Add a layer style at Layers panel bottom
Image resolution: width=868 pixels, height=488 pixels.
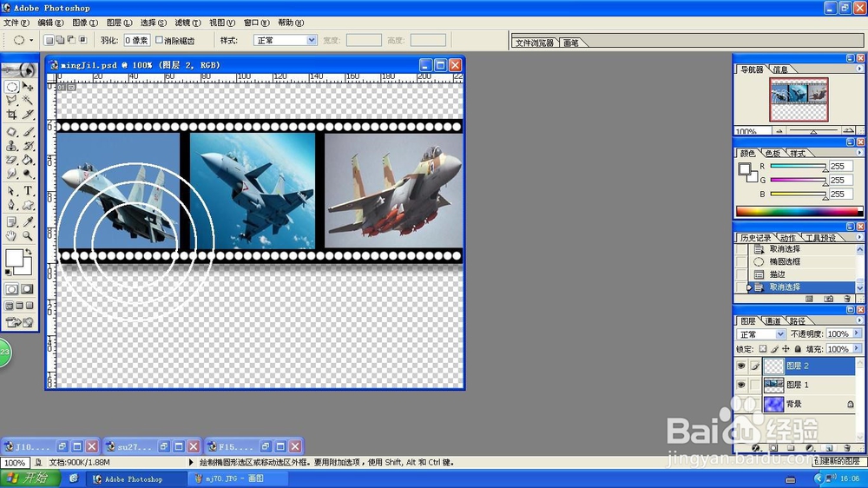756,447
